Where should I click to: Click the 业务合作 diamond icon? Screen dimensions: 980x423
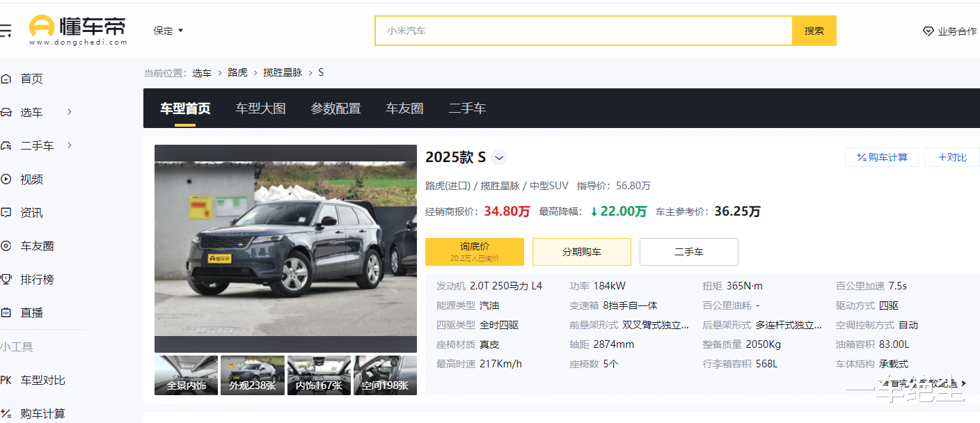point(928,31)
